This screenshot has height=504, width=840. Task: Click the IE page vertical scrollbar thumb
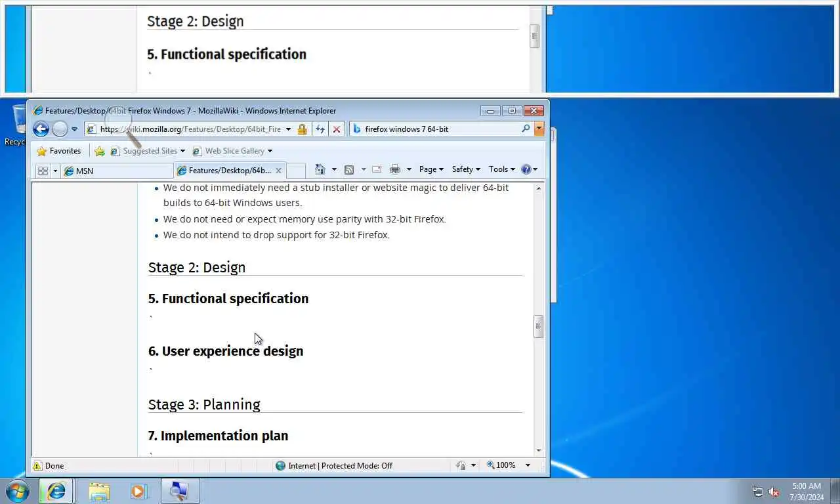click(x=539, y=326)
